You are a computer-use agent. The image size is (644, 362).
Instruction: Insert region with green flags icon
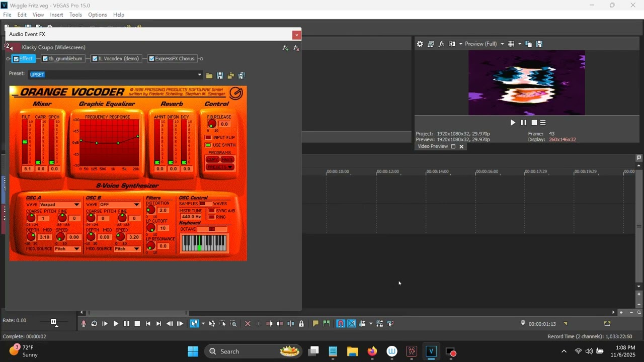coord(326,324)
